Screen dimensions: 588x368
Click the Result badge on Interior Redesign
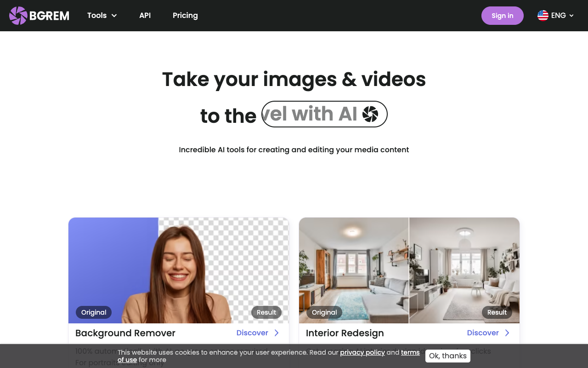[x=497, y=312]
